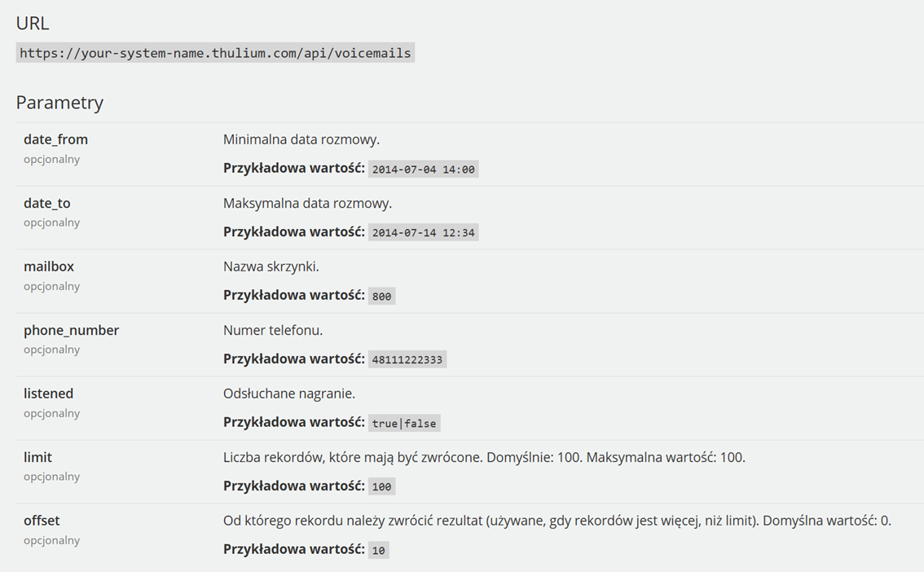This screenshot has width=924, height=572.
Task: Select the date_from parameter name
Action: coord(55,139)
